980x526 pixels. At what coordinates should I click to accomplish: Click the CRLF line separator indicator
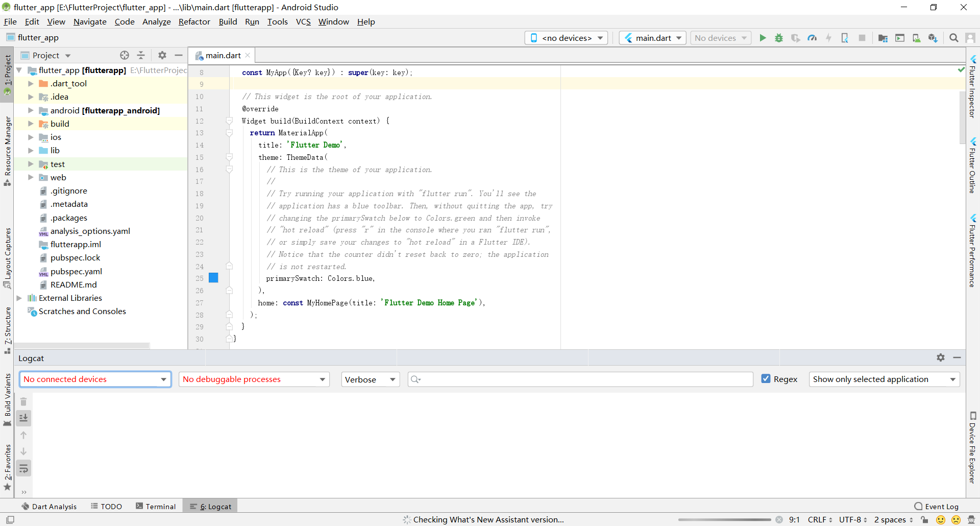(820, 520)
